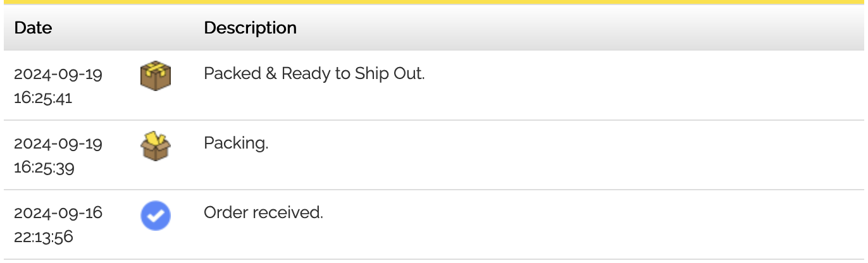The height and width of the screenshot is (263, 868).
Task: Click the open box Packing icon
Action: [156, 146]
